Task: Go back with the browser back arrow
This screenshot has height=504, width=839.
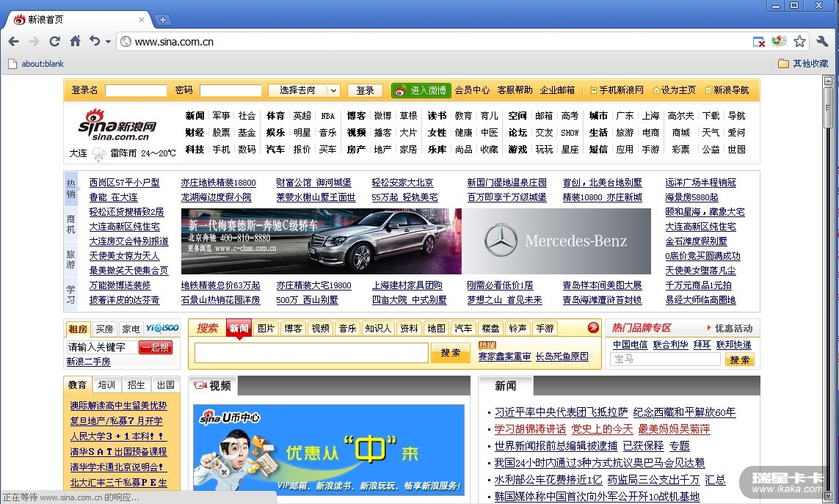Action: coord(14,41)
